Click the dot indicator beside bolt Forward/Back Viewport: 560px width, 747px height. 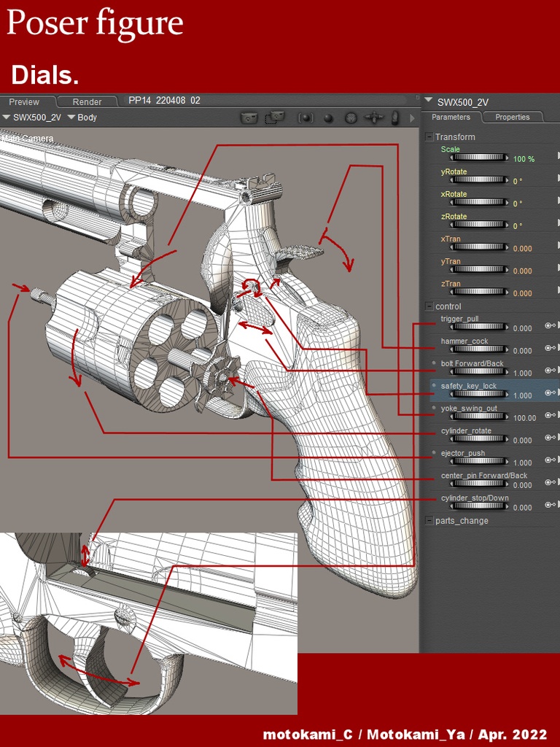(434, 363)
